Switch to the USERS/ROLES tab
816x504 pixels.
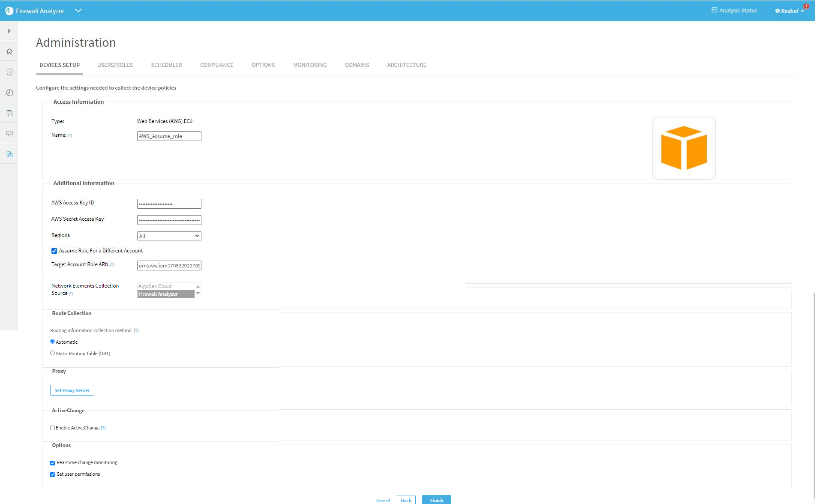pyautogui.click(x=115, y=65)
